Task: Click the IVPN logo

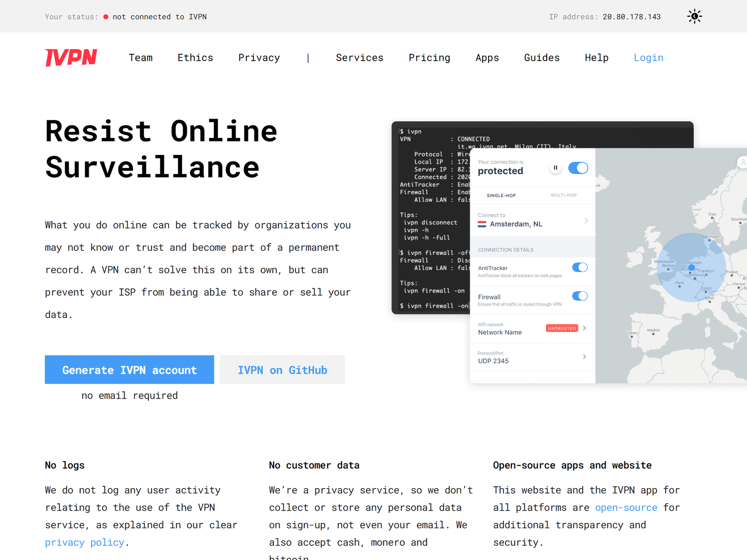Action: click(x=71, y=57)
